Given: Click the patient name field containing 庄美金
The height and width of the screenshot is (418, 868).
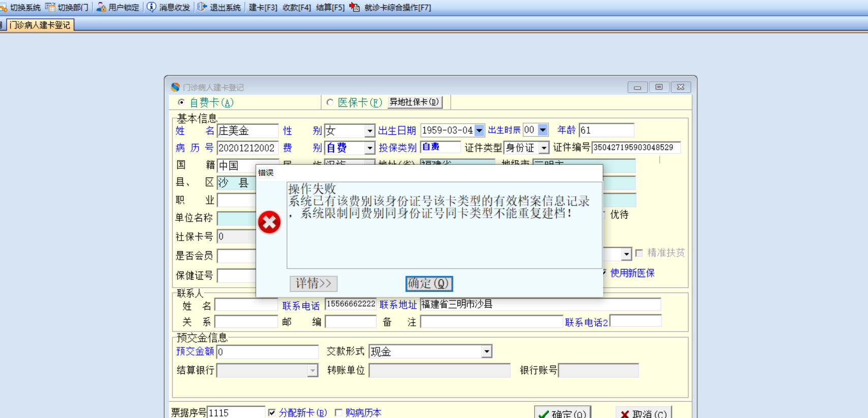Looking at the screenshot, I should click(x=247, y=131).
